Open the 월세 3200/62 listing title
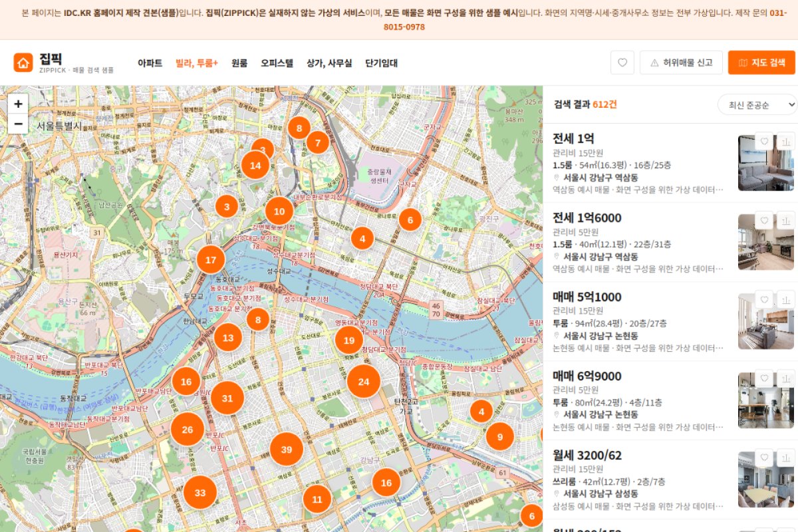 pos(587,455)
